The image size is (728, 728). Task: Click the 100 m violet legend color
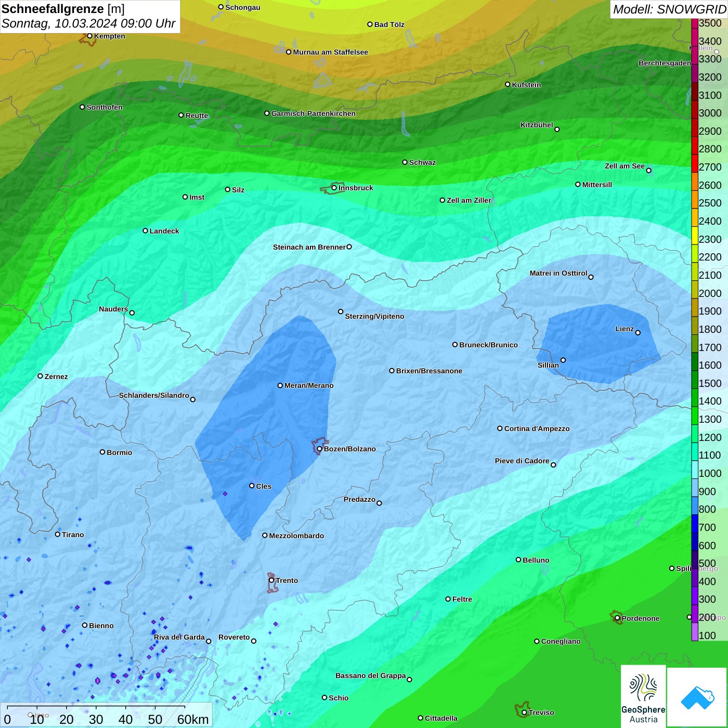click(x=695, y=632)
